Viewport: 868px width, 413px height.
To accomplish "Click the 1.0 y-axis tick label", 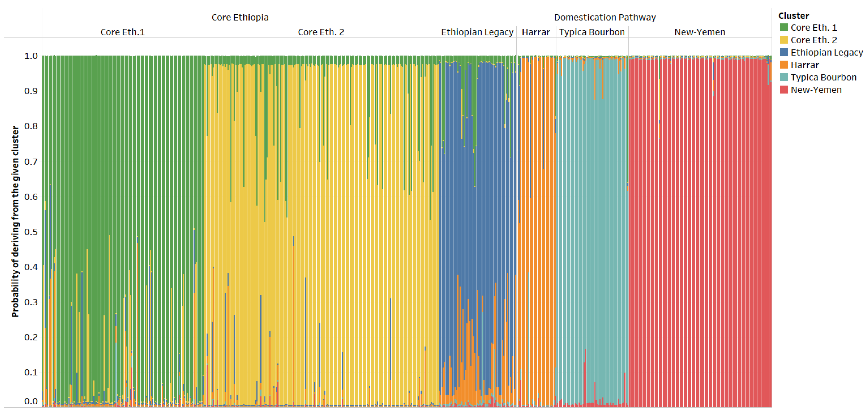I will coord(31,56).
